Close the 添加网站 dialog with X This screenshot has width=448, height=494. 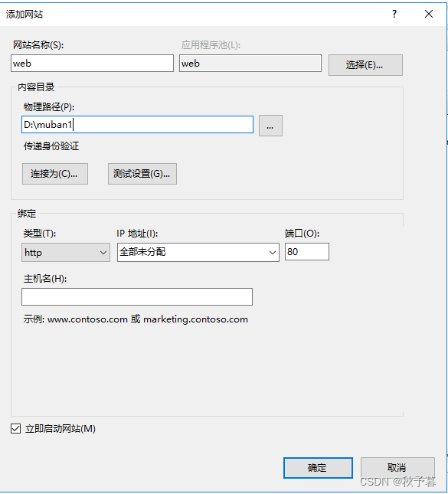(x=429, y=14)
